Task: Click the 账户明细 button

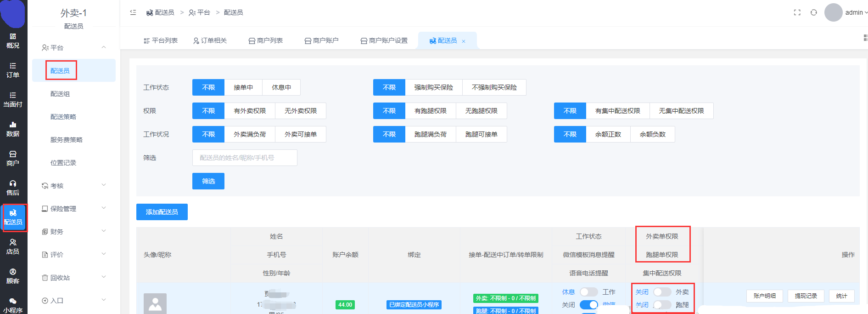Action: pos(764,296)
